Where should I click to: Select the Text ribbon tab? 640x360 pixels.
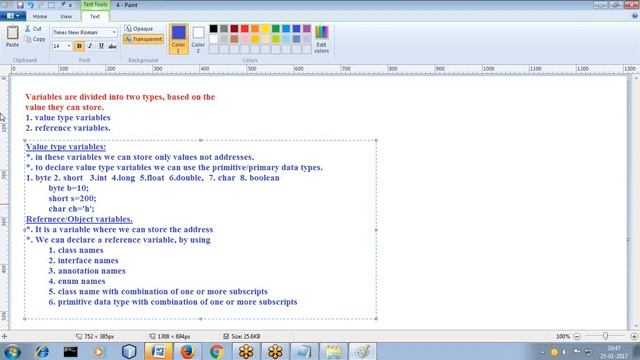[95, 16]
